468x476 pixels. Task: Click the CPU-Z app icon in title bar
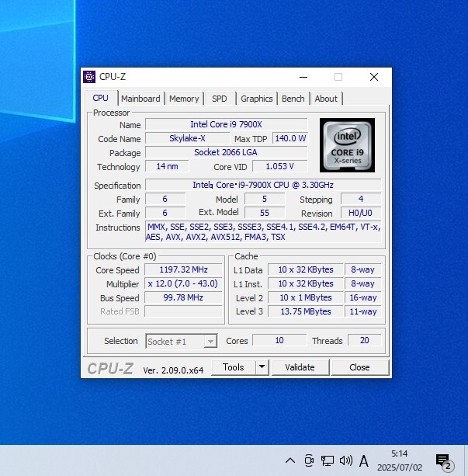tap(89, 77)
